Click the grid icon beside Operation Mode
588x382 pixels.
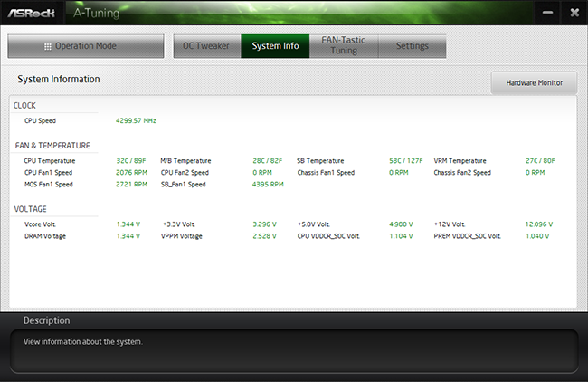pyautogui.click(x=48, y=46)
